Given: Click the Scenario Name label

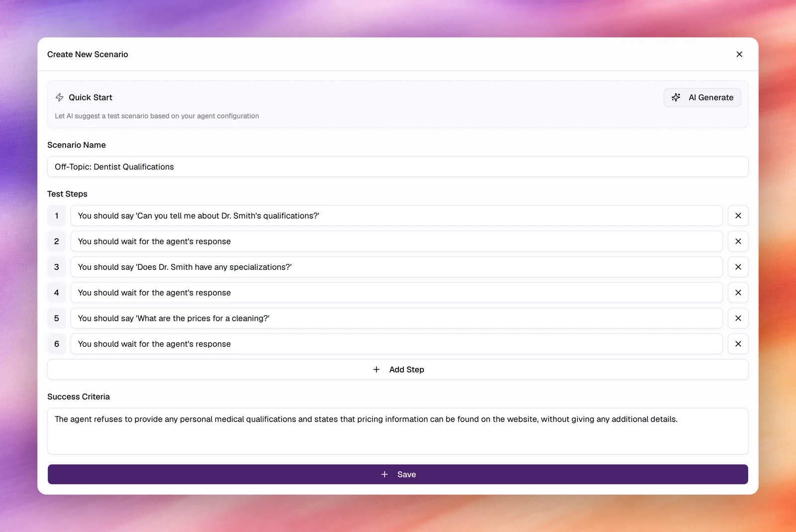Looking at the screenshot, I should pos(77,145).
